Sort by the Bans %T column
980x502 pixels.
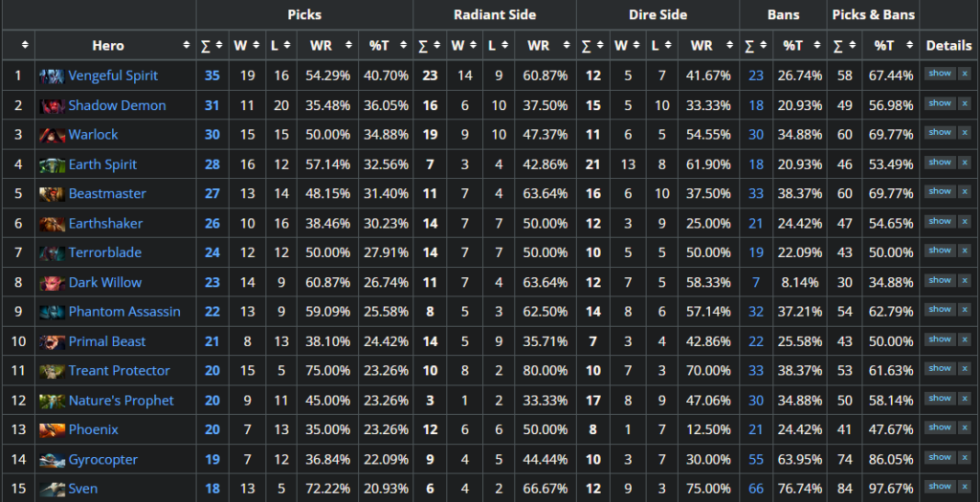[x=792, y=45]
